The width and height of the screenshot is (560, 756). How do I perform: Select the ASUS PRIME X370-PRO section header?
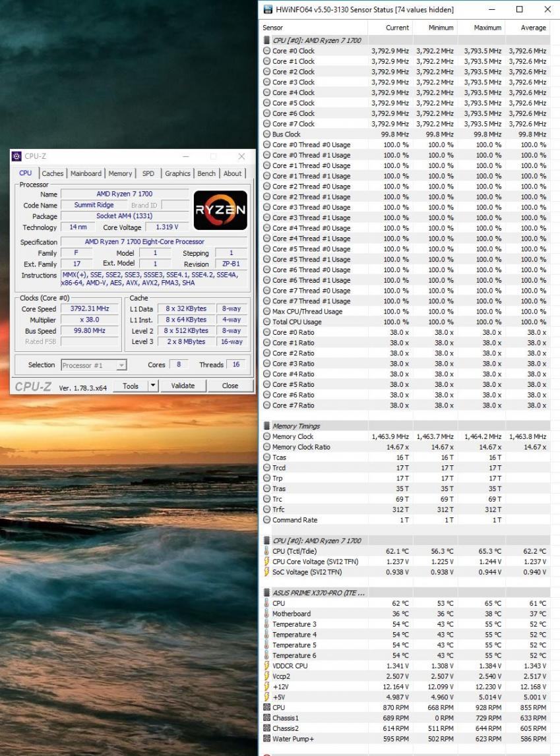[319, 593]
